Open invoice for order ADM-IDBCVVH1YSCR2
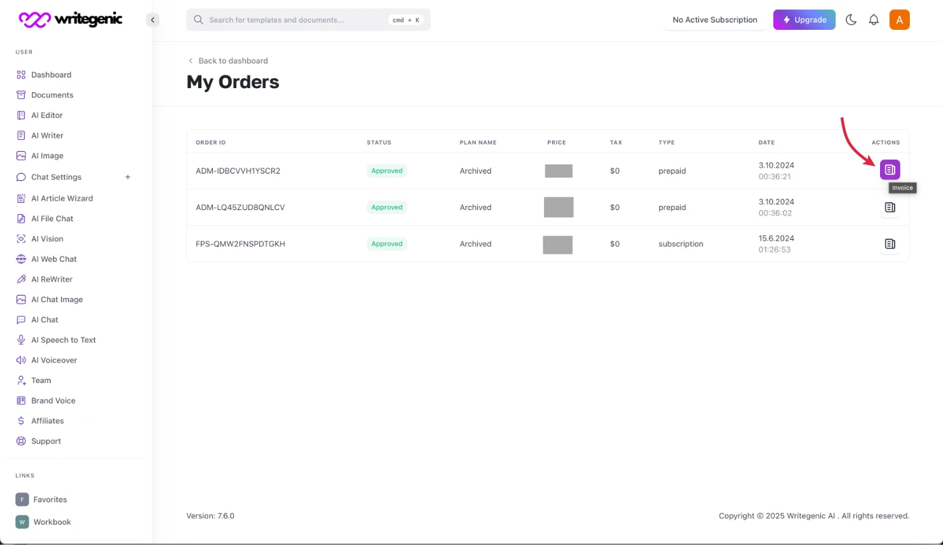Viewport: 943px width, 560px height. pyautogui.click(x=889, y=170)
